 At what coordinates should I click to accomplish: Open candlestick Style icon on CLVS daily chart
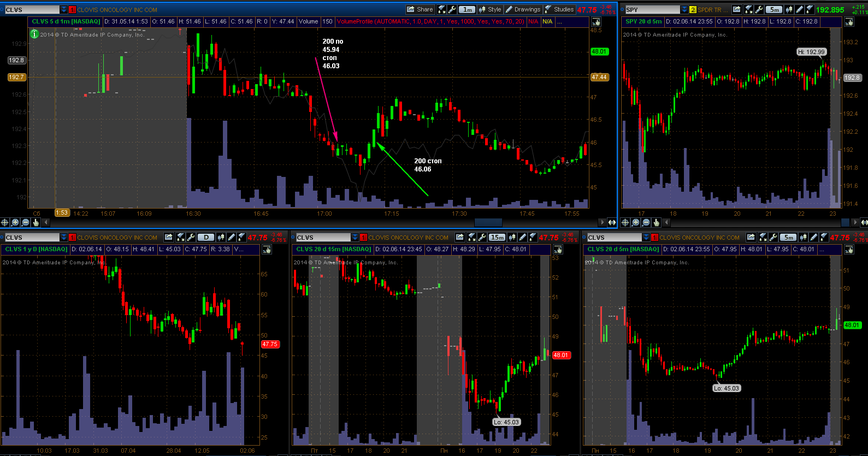pos(221,237)
